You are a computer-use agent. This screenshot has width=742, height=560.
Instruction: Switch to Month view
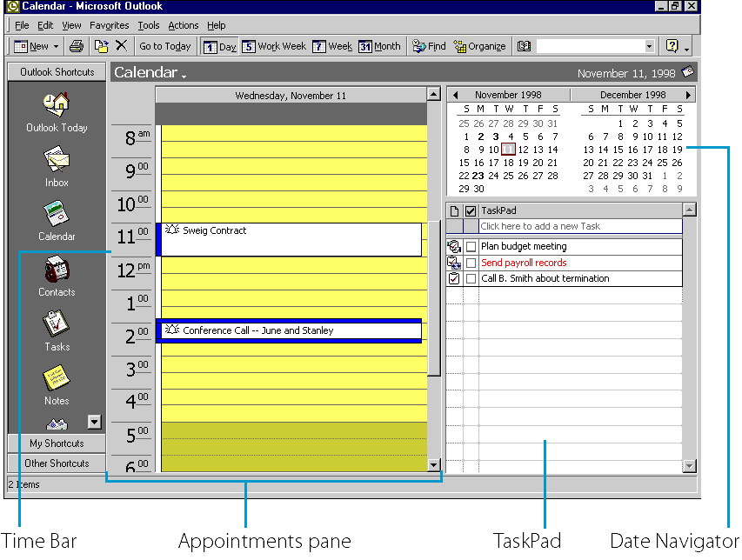click(379, 46)
